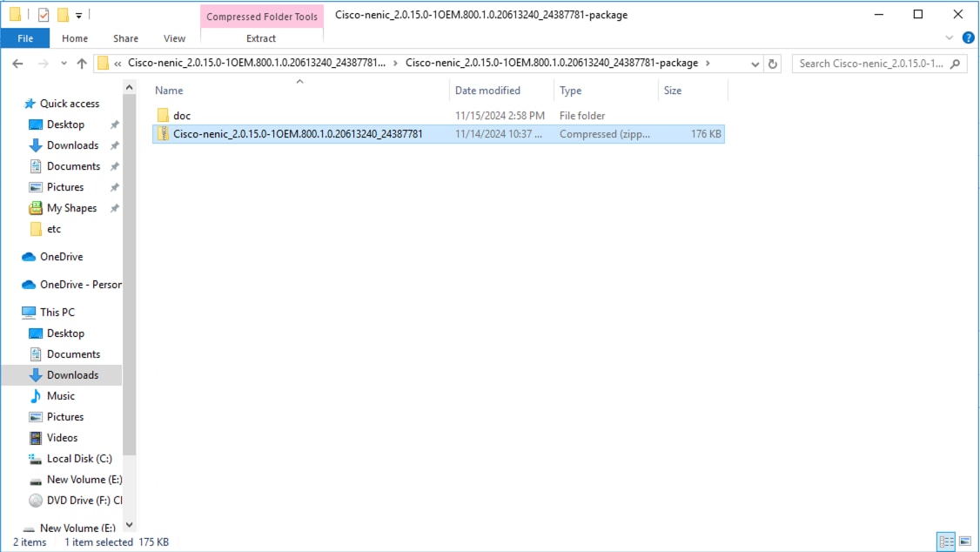Open the etc folder in Quick access
This screenshot has height=552, width=980.
coord(54,229)
